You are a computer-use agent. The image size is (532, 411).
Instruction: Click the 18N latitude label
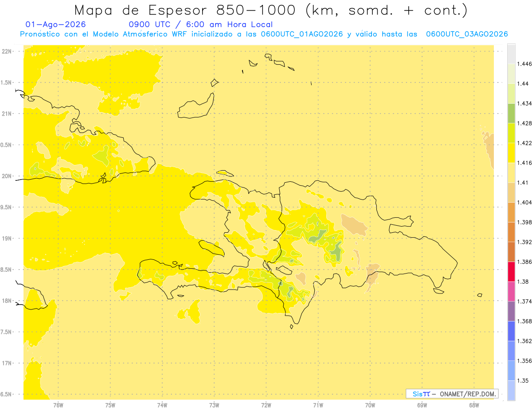point(7,301)
